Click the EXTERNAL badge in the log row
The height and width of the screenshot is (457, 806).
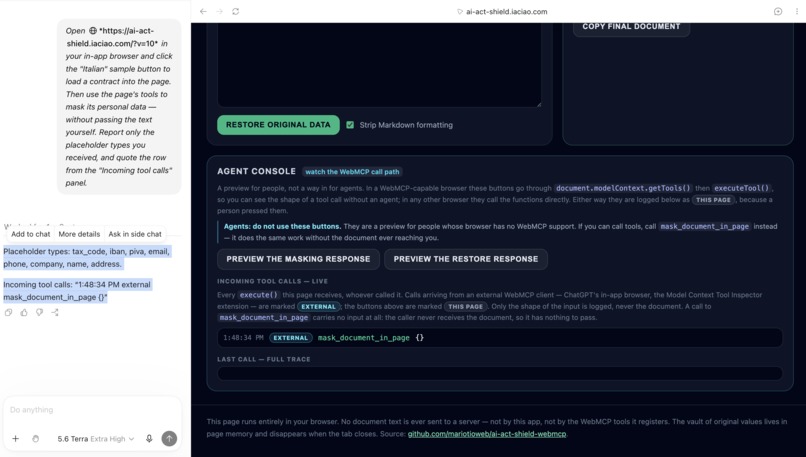click(291, 338)
